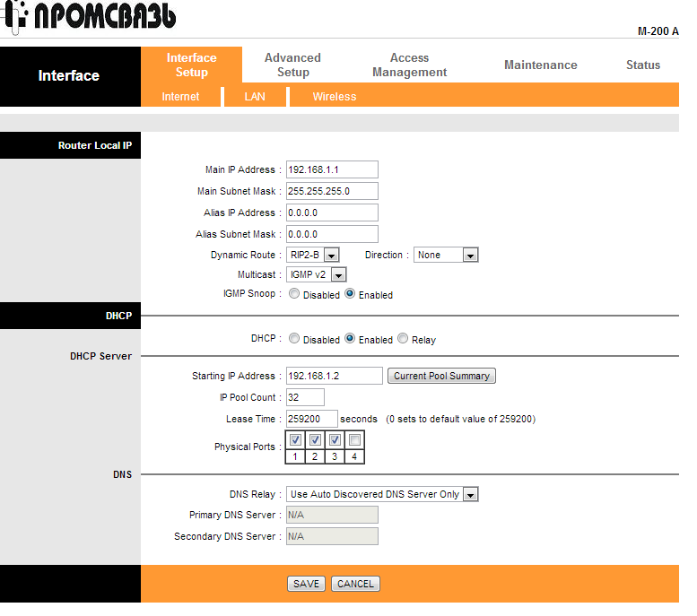Viewport: 697px width, 616px height.
Task: Uncheck physical port 1 checkbox
Action: pyautogui.click(x=296, y=440)
